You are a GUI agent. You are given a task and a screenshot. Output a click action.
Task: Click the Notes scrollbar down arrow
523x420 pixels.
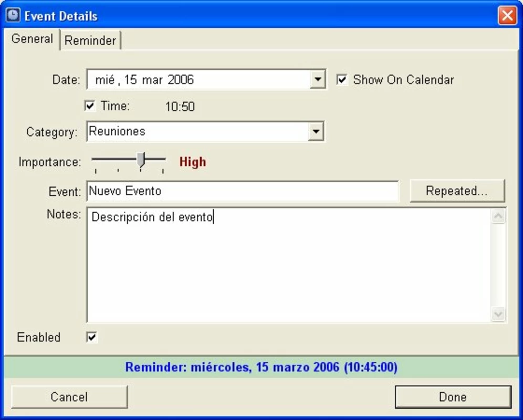(x=498, y=314)
